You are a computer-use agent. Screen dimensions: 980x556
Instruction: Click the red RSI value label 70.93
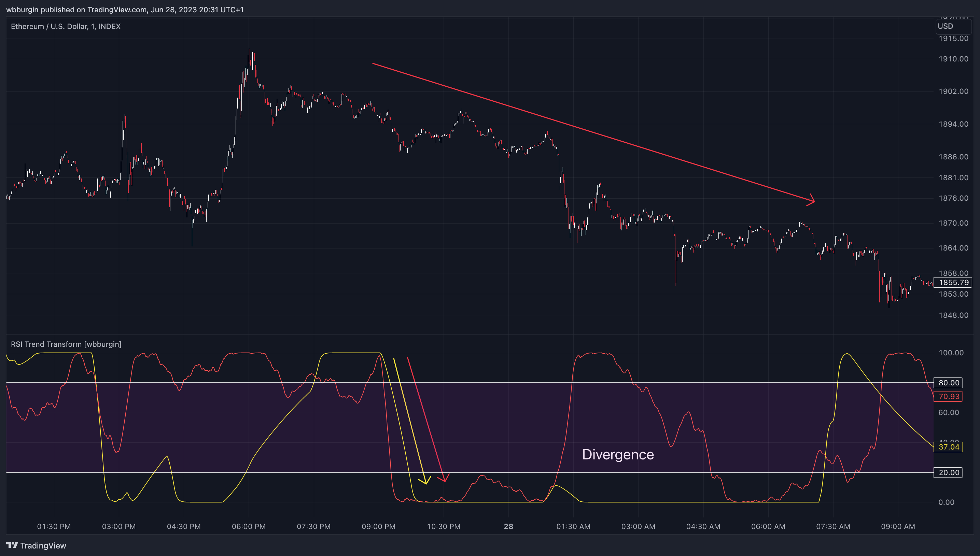[948, 396]
